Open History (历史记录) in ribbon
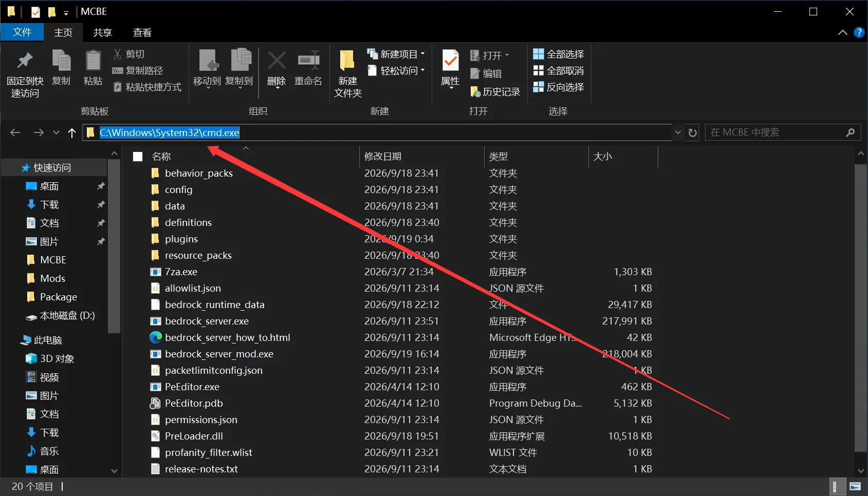868x496 pixels. pyautogui.click(x=495, y=92)
